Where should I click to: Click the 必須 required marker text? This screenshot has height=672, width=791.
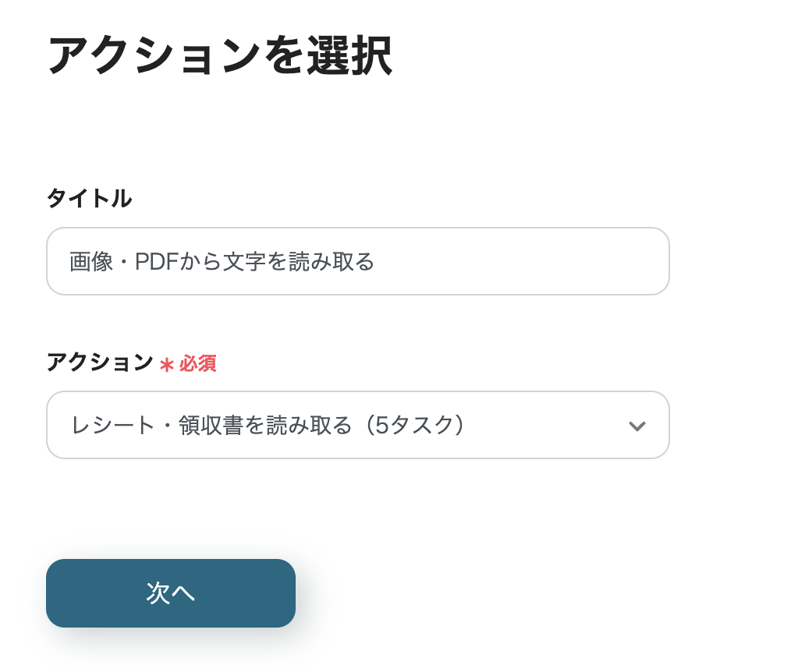point(197,364)
